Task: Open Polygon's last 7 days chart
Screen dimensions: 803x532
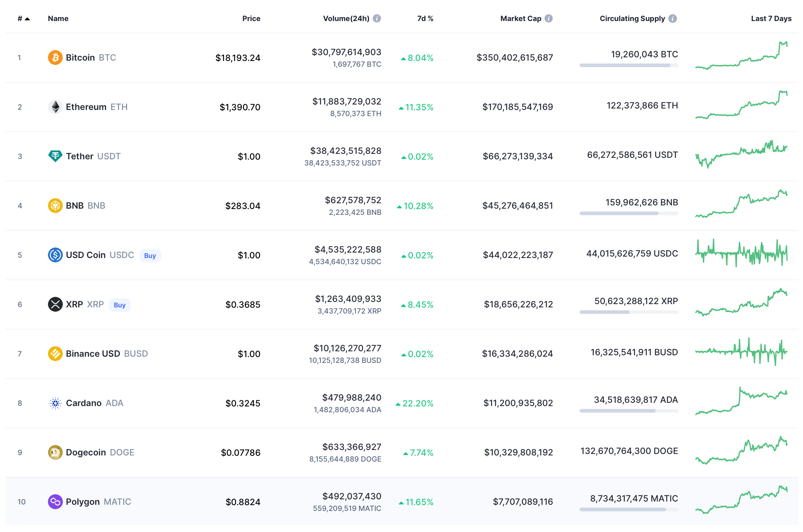Action: click(741, 500)
